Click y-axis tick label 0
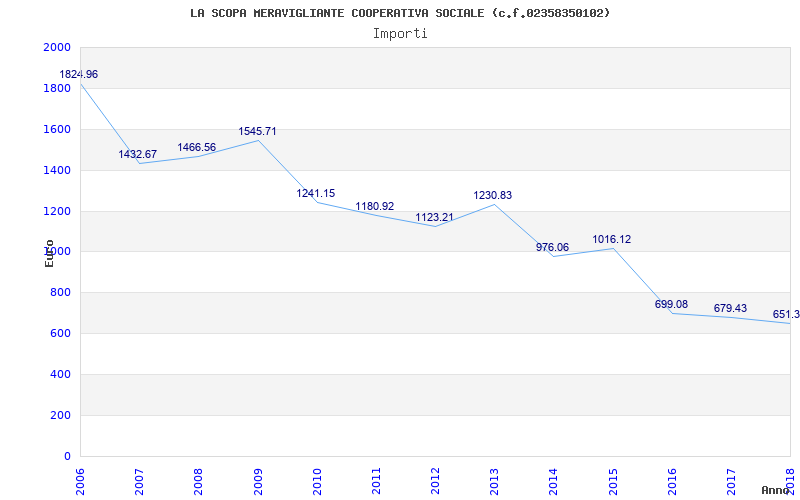800x500 pixels. (67, 456)
